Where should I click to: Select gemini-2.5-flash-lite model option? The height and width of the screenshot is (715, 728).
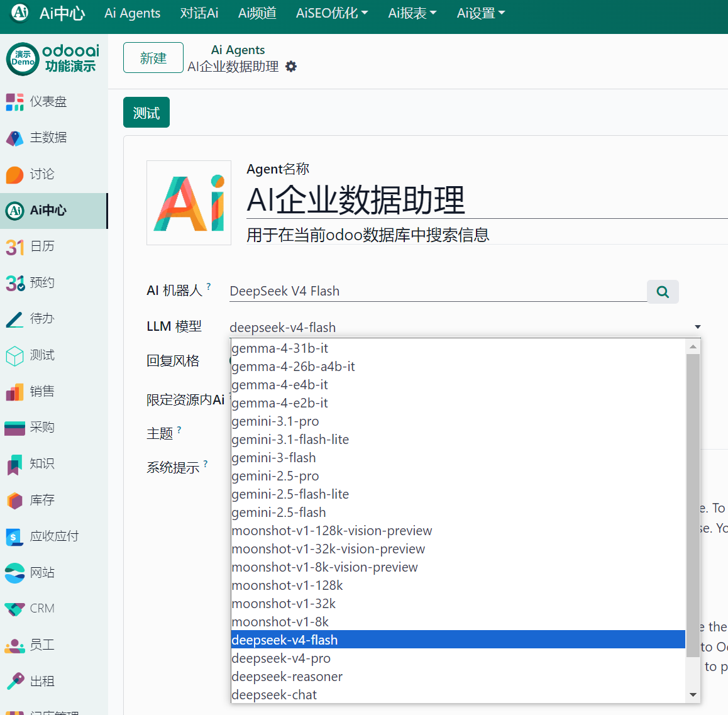point(458,494)
